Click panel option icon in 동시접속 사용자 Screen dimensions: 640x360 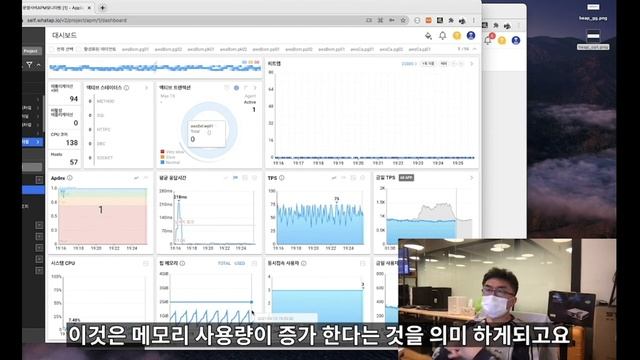(x=362, y=264)
